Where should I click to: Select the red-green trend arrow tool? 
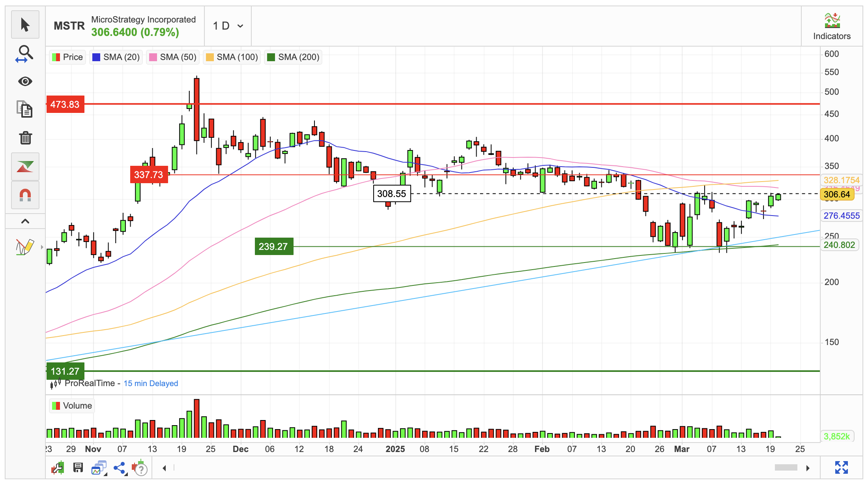pyautogui.click(x=25, y=167)
